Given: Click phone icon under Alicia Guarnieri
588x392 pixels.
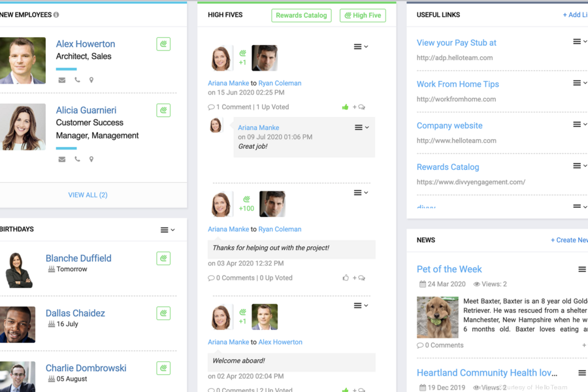Looking at the screenshot, I should 77,159.
